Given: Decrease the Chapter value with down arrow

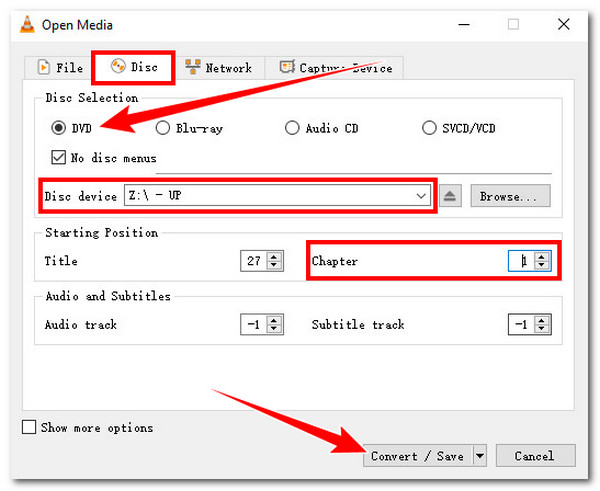Looking at the screenshot, I should 541,265.
